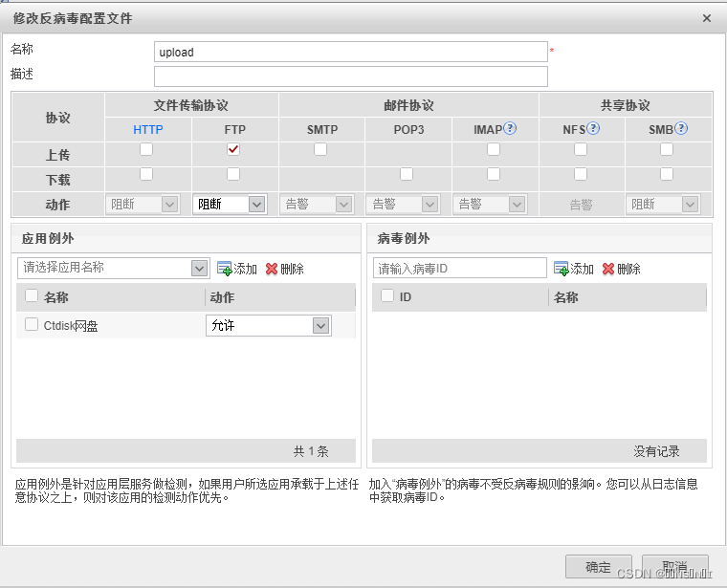Enable IMAP upload checkbox
Image resolution: width=727 pixels, height=588 pixels.
pos(494,149)
